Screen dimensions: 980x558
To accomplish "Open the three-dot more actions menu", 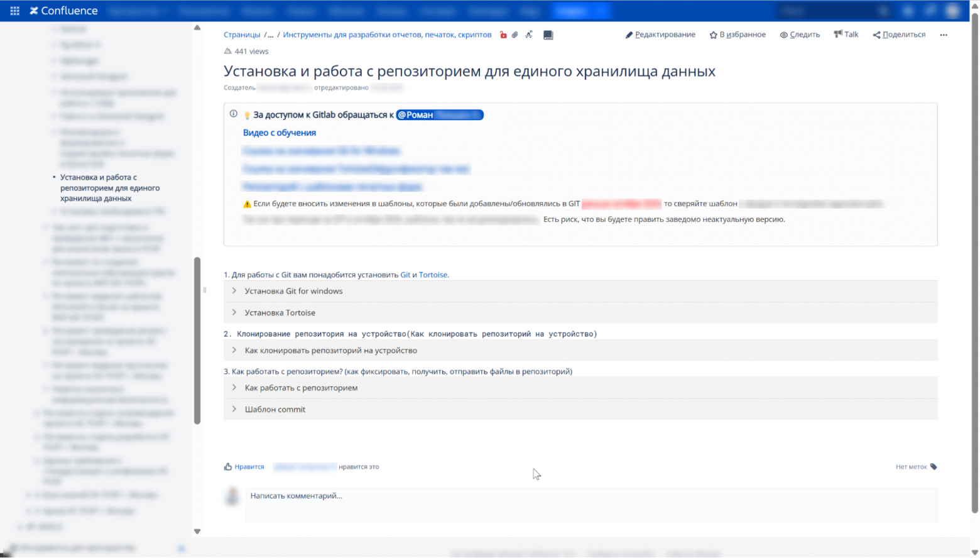I will click(x=943, y=35).
